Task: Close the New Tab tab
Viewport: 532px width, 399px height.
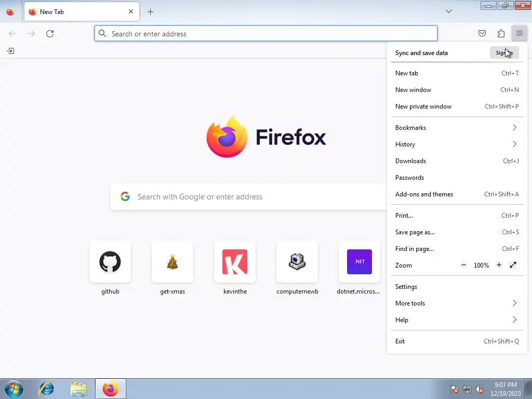Action: 130,11
